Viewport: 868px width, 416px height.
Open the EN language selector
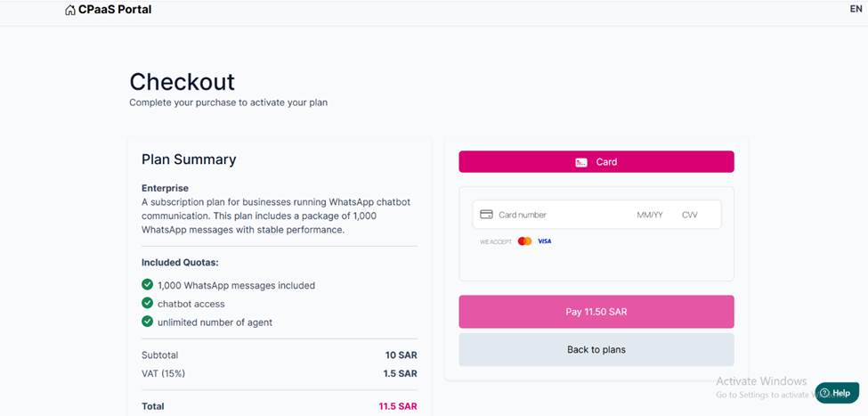pos(856,9)
